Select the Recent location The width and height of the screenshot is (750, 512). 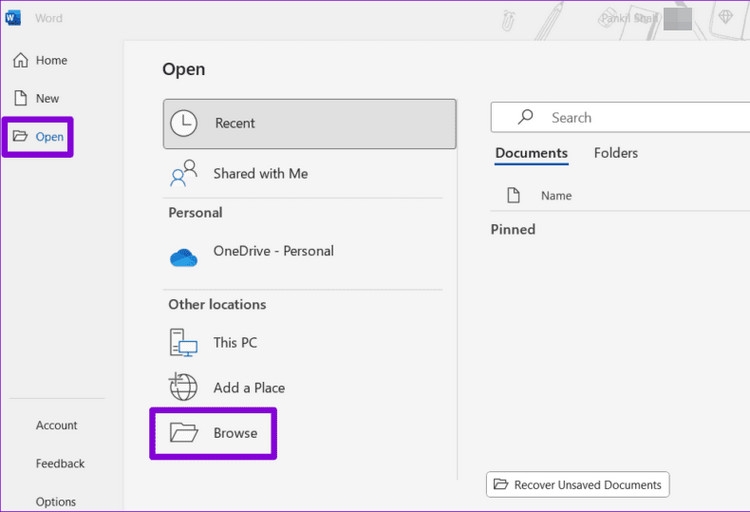[309, 124]
